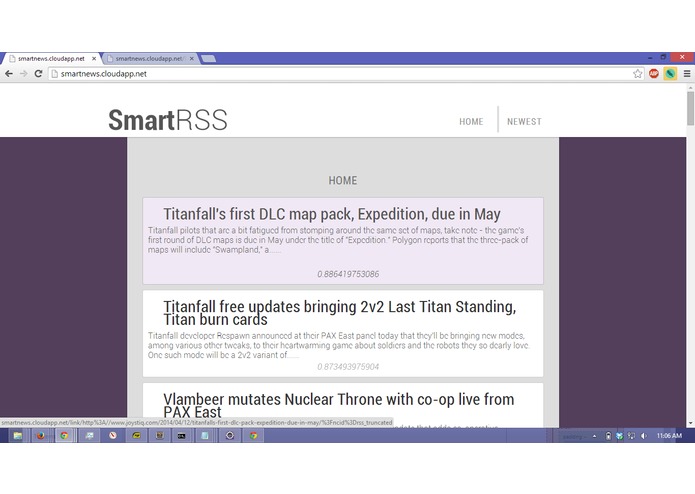Click the battery tray icon
Viewport: 695px width, 494px height.
(608, 436)
